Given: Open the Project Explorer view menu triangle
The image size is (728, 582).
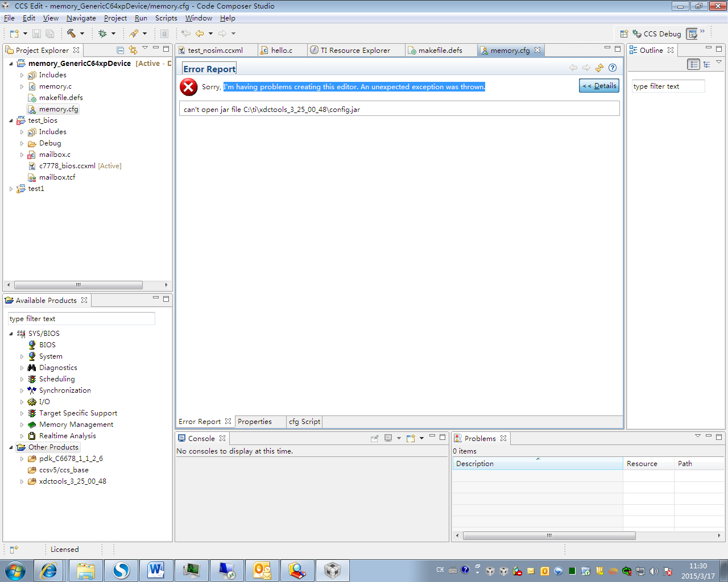Looking at the screenshot, I should (145, 48).
